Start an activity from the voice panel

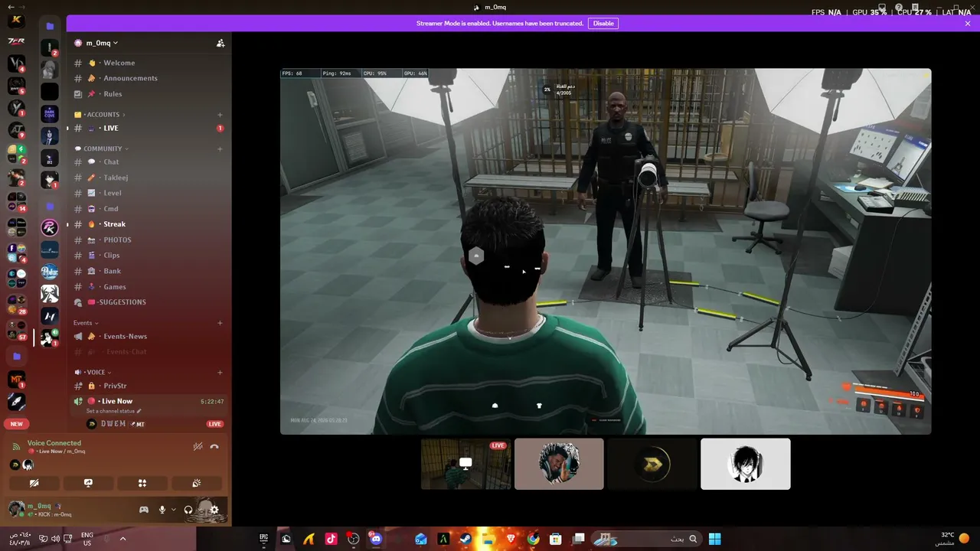pos(142,483)
